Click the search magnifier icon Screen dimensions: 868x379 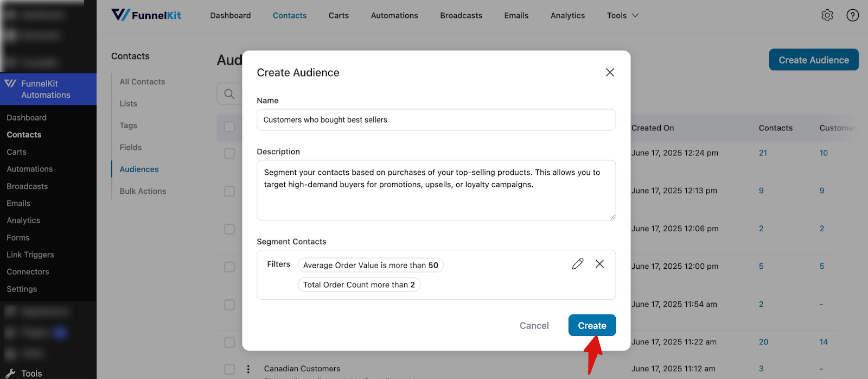click(x=229, y=94)
